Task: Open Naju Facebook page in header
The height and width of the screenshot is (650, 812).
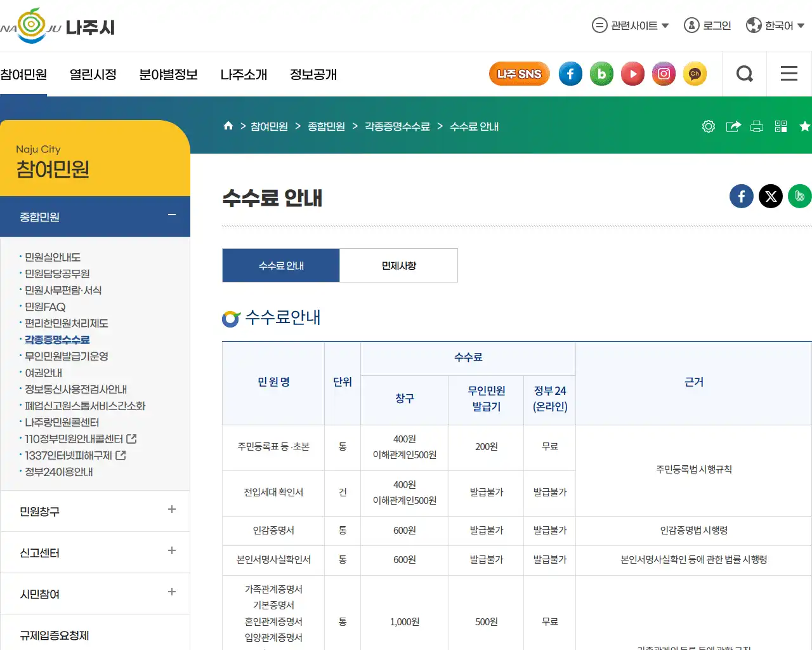Action: pyautogui.click(x=570, y=74)
